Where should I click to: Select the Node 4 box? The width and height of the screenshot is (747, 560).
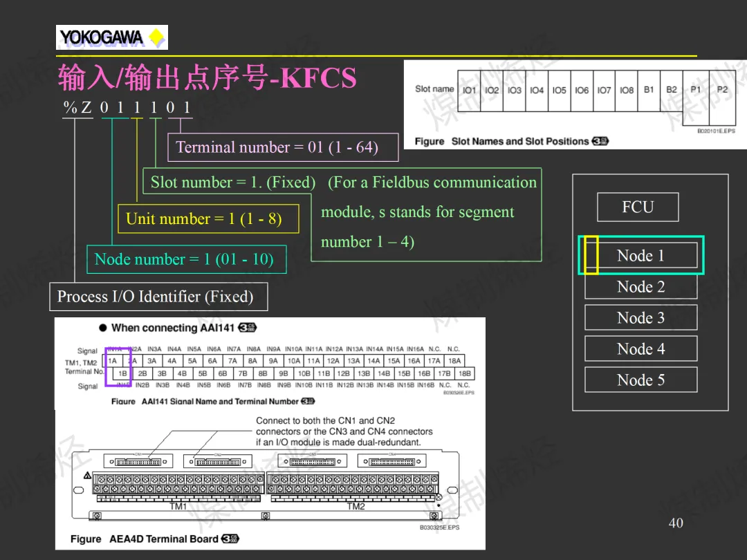(x=640, y=348)
